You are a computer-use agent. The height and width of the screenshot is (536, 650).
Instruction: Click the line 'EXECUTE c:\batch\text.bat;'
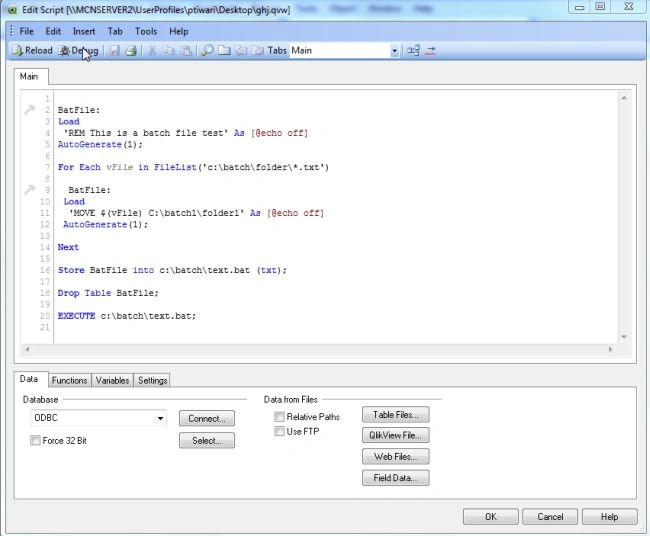point(127,315)
